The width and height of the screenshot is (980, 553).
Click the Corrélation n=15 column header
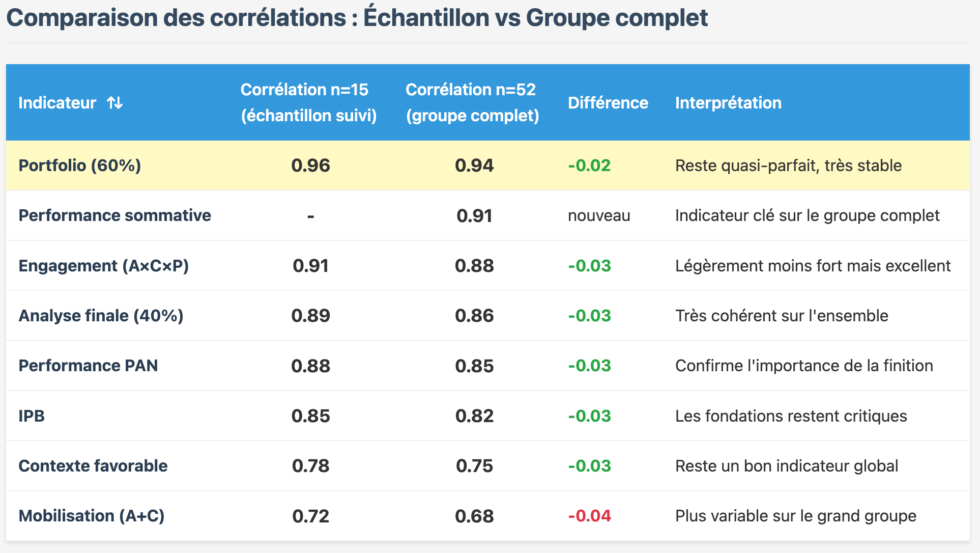point(308,102)
